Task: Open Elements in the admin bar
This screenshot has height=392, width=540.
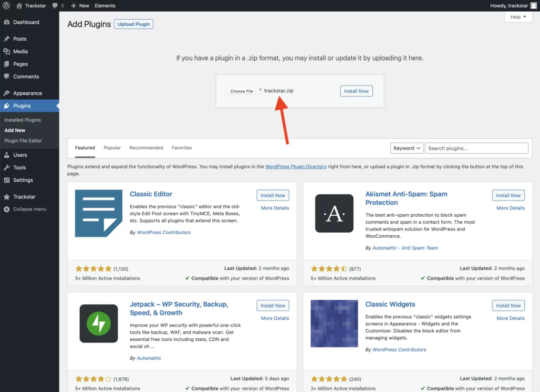Action: (105, 5)
